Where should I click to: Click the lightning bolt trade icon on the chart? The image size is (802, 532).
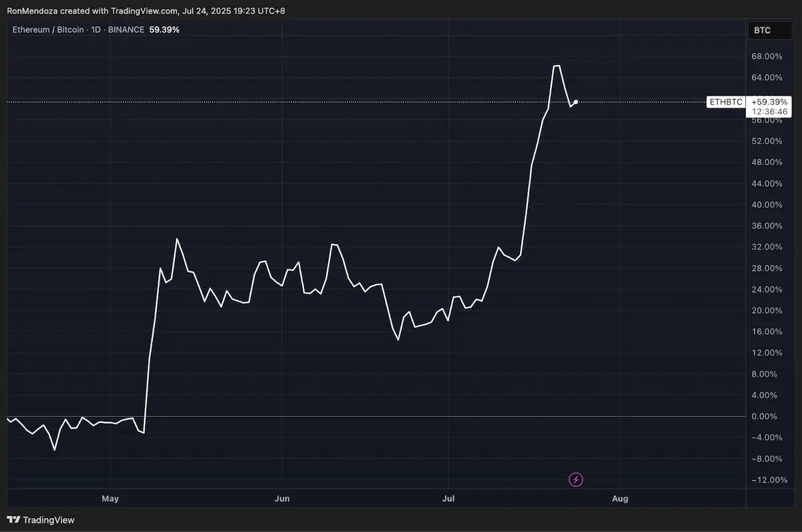point(575,479)
